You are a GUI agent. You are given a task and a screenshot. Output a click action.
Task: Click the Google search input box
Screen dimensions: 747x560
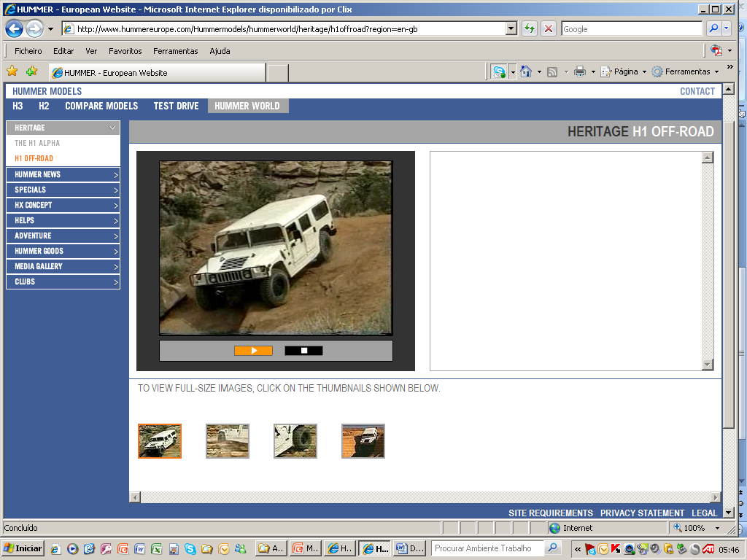click(632, 28)
